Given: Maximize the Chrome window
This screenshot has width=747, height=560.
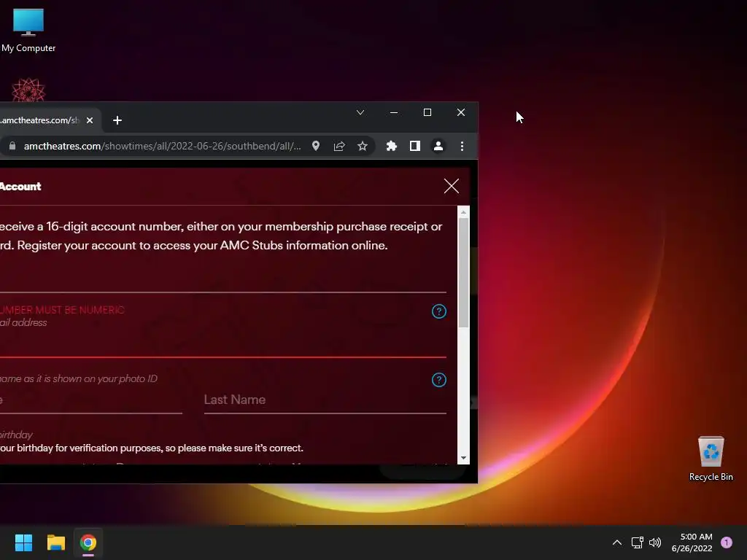Looking at the screenshot, I should pos(427,112).
